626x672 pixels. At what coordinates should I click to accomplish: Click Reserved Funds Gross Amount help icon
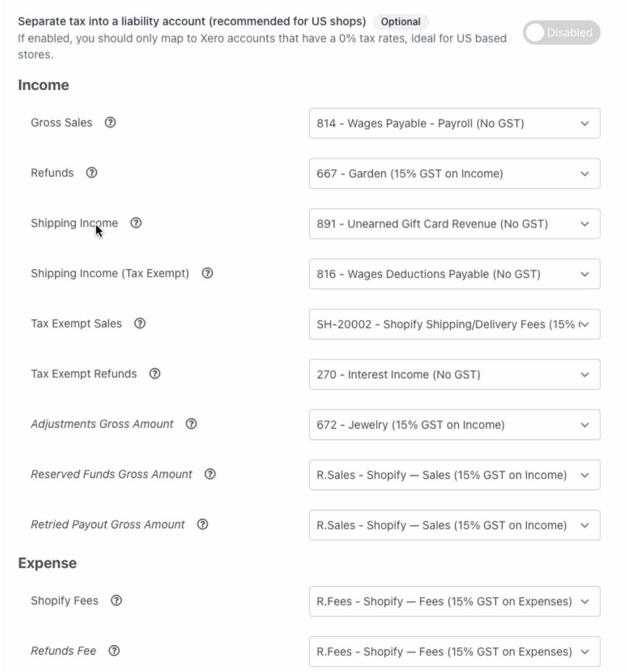click(210, 474)
